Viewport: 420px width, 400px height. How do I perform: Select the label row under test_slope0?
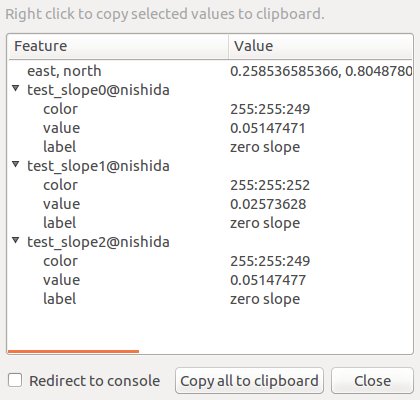click(210, 147)
